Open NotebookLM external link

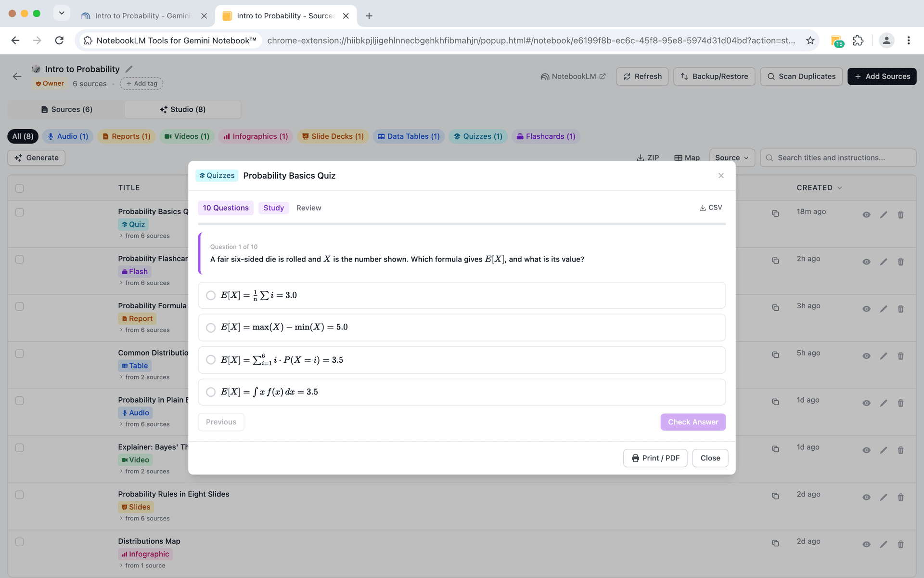pyautogui.click(x=573, y=77)
